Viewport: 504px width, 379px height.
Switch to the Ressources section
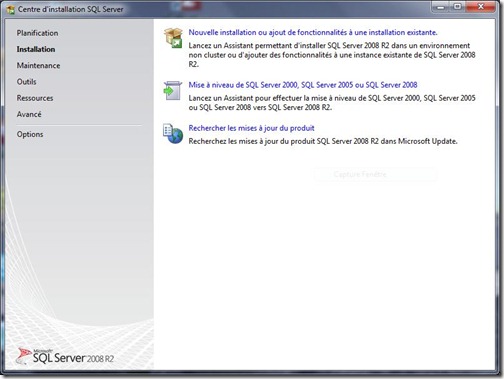[35, 98]
